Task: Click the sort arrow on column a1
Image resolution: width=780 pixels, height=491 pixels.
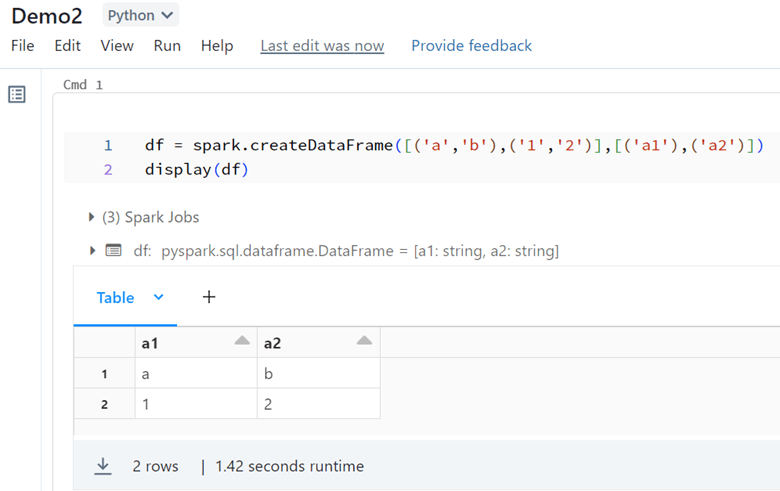Action: [x=241, y=342]
